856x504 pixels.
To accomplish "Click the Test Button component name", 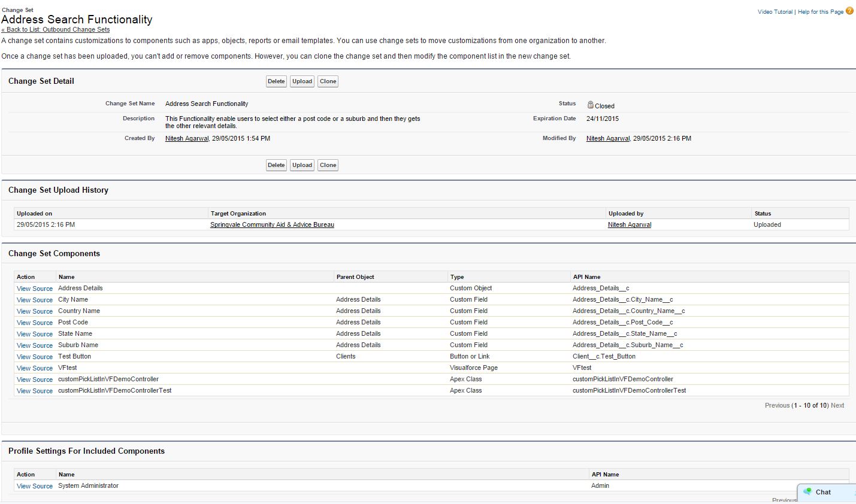I will click(x=74, y=356).
